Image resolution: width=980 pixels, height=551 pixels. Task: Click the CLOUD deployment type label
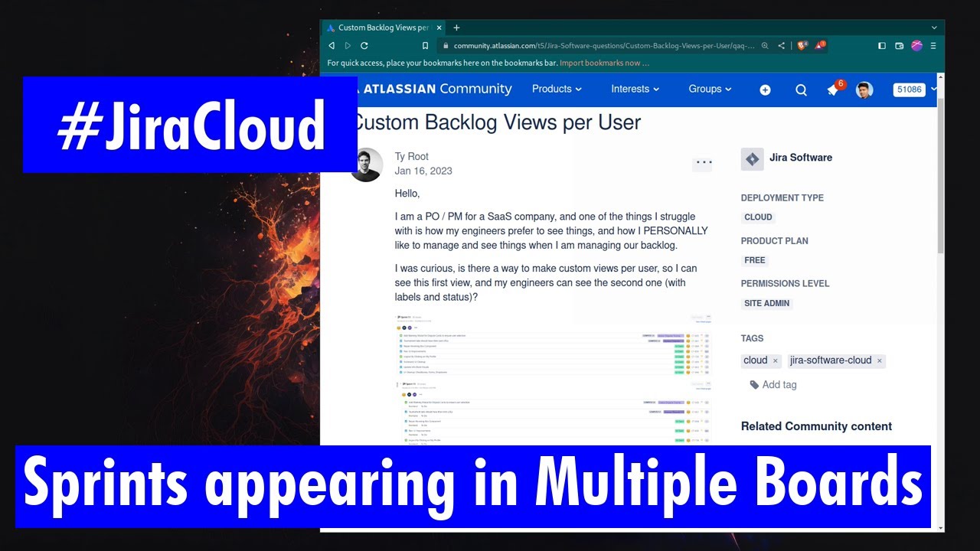[758, 217]
